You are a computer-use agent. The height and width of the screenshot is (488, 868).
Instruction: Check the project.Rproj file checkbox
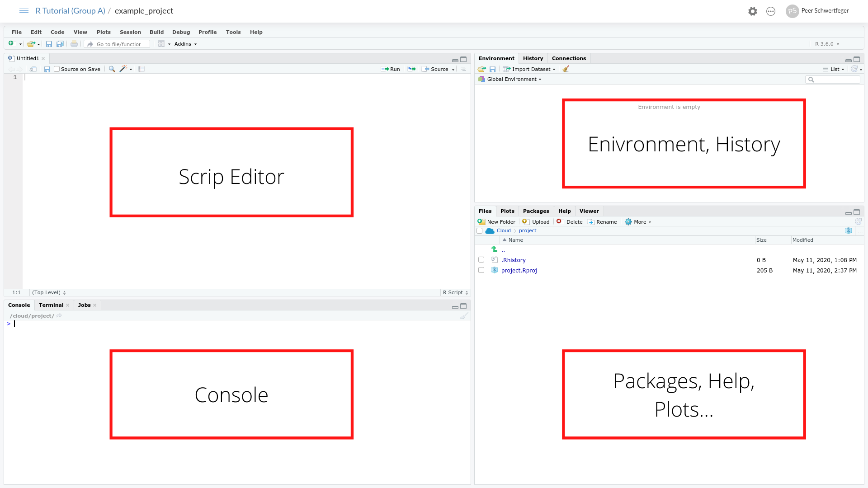481,271
